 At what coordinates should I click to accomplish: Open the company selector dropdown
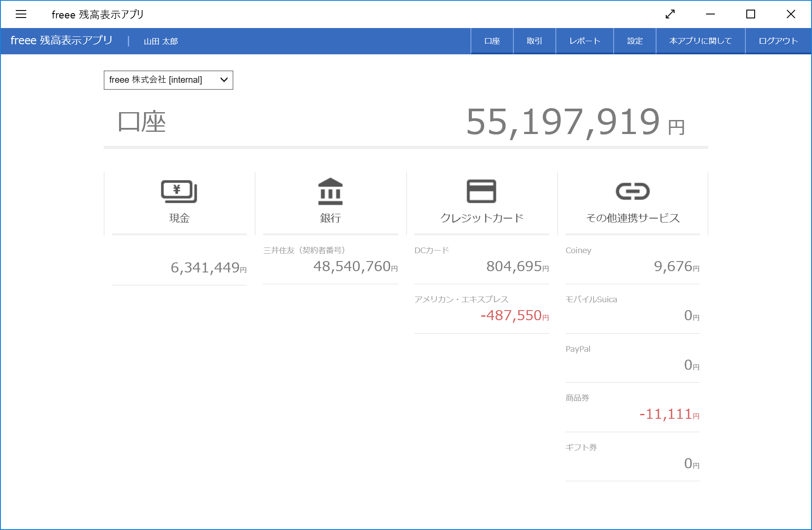click(x=169, y=80)
